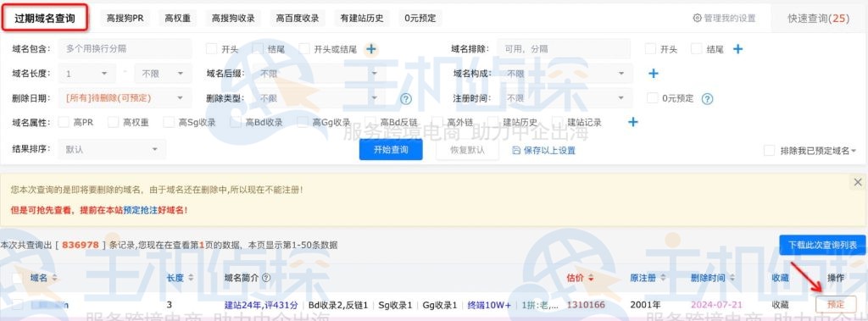Click 收藏 link in first result row
Viewport: 868px width, 321px height.
(x=780, y=304)
